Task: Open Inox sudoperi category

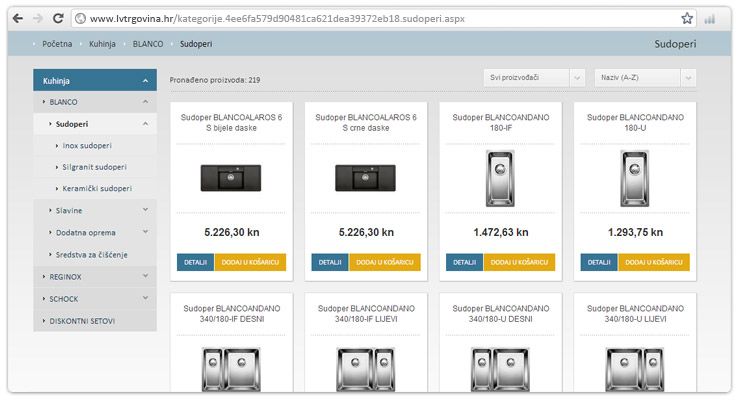Action: coord(87,146)
